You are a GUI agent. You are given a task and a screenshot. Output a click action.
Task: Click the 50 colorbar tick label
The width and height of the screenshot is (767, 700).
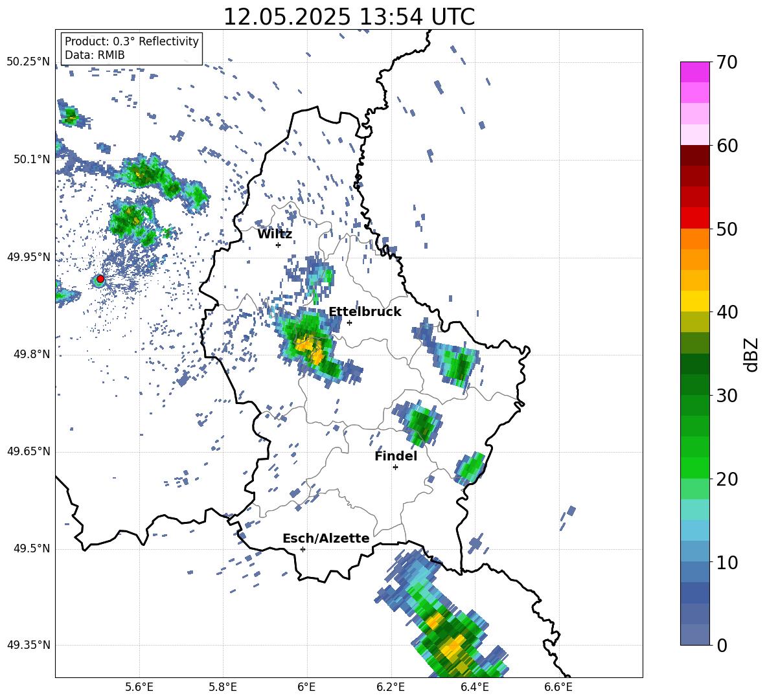click(726, 229)
